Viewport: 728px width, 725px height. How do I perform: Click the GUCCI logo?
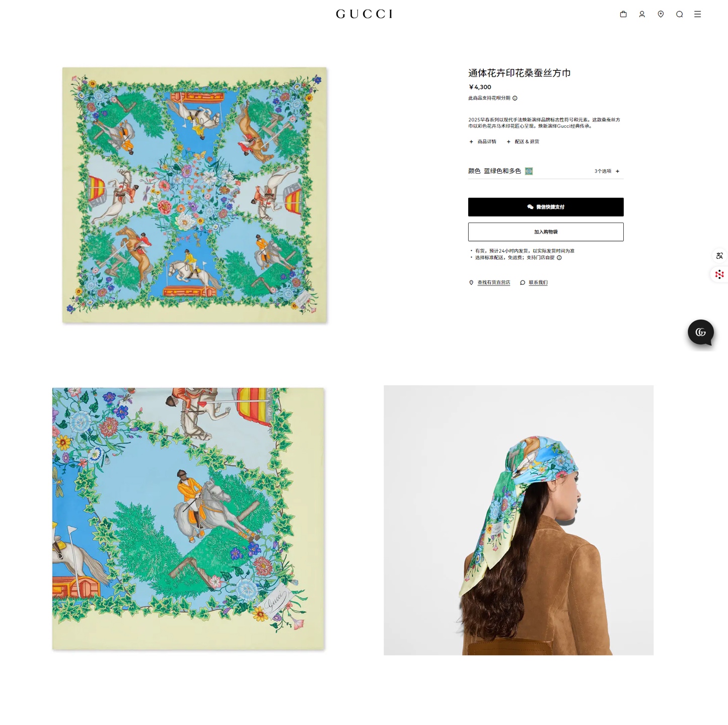[x=364, y=14]
